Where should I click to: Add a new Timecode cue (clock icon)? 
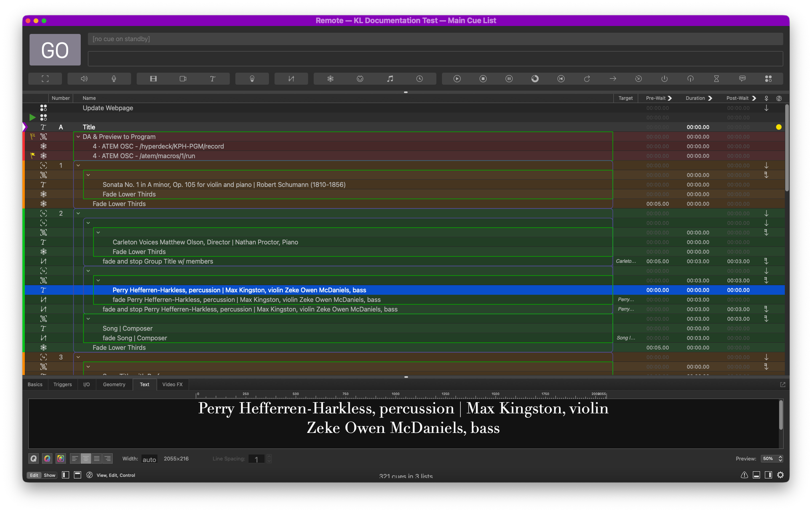tap(420, 79)
